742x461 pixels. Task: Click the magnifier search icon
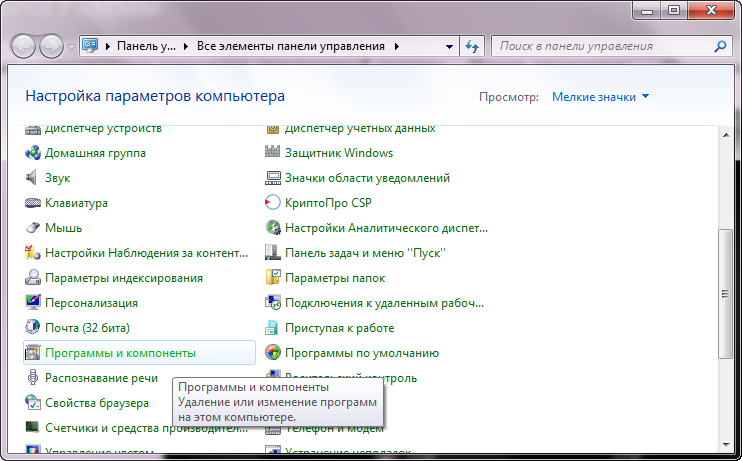(x=720, y=46)
